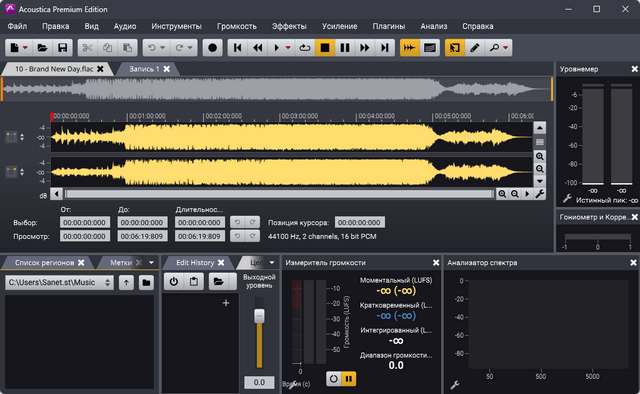Click the Позиция курсора time field
The width and height of the screenshot is (640, 394).
[360, 223]
